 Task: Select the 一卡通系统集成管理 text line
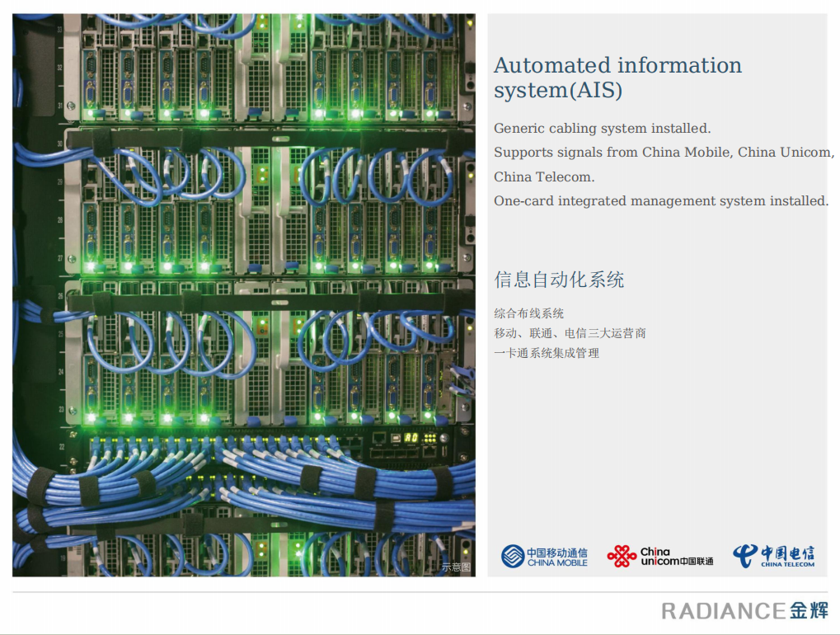547,353
